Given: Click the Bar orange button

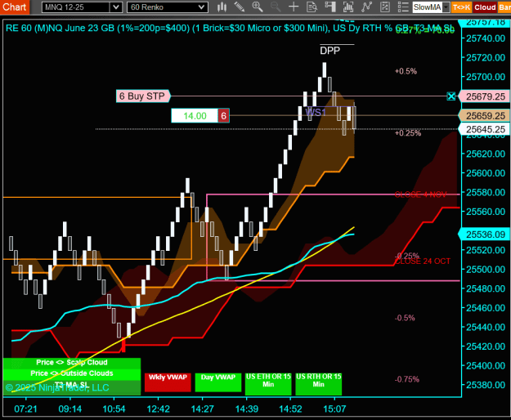Looking at the screenshot, I should tap(504, 7).
